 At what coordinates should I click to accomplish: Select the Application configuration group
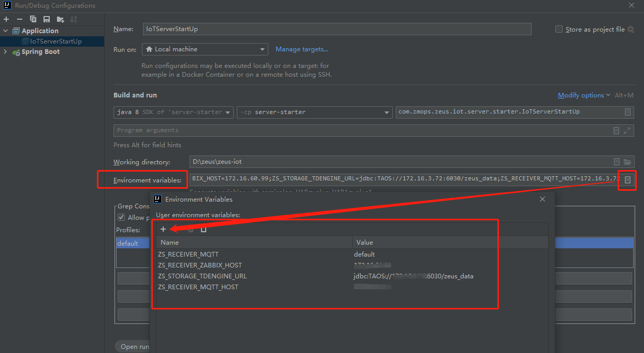[x=40, y=31]
